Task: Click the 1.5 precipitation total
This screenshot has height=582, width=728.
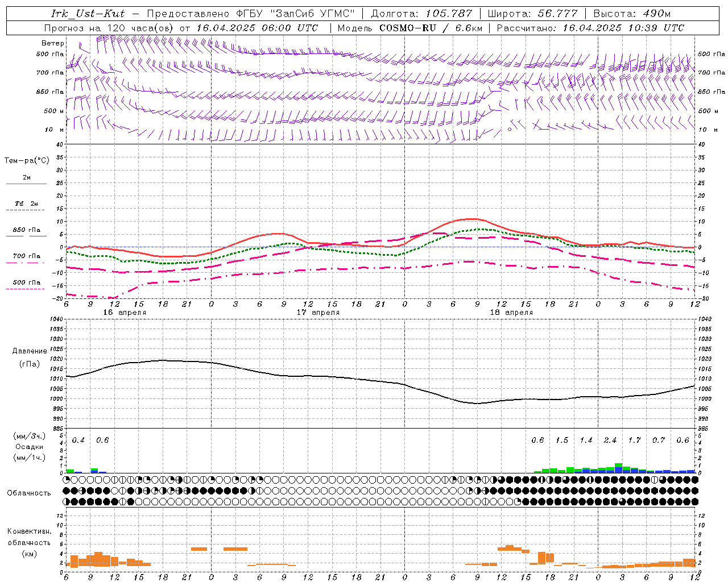Action: [x=562, y=440]
